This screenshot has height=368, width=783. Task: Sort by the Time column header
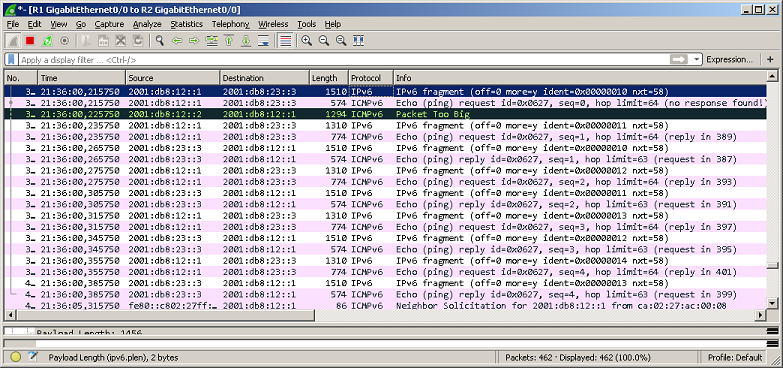[x=81, y=78]
